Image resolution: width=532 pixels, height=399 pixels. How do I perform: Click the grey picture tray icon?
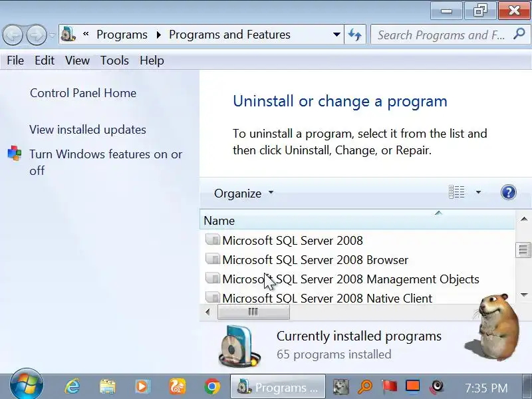(341, 387)
